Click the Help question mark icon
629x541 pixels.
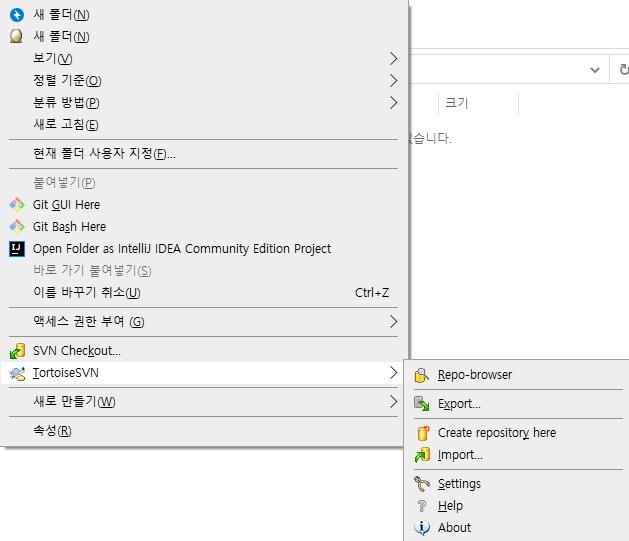click(x=422, y=506)
